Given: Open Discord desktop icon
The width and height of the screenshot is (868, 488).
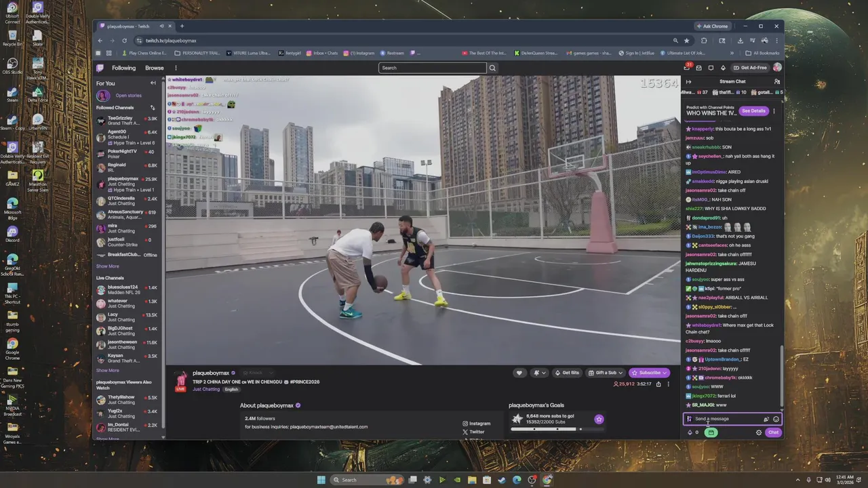Looking at the screenshot, I should coord(12,235).
